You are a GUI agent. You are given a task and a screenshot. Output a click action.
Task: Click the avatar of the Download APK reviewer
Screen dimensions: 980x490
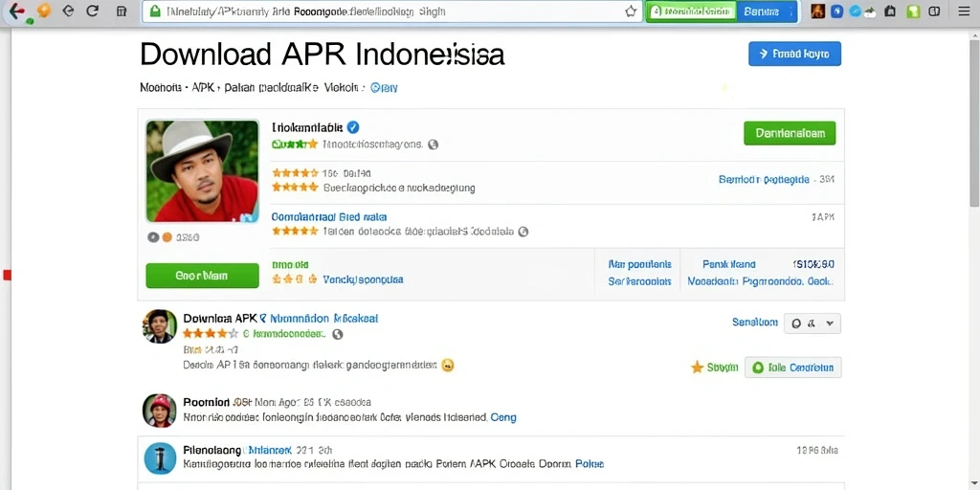point(160,326)
